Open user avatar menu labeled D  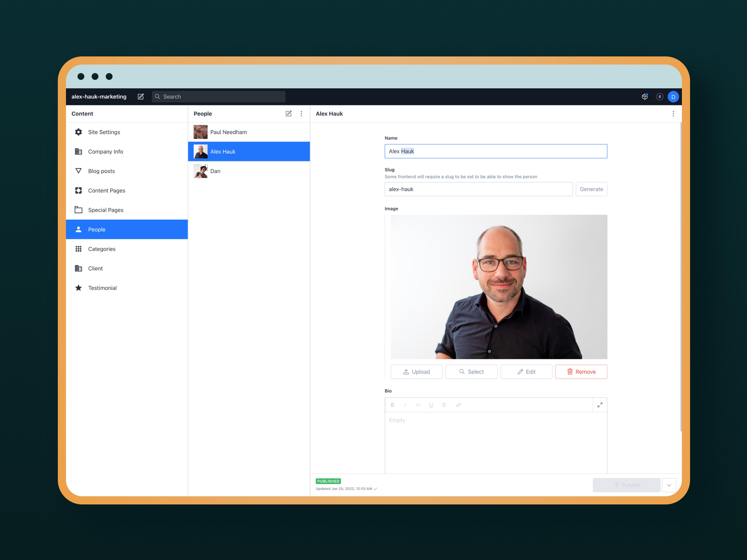tap(673, 96)
